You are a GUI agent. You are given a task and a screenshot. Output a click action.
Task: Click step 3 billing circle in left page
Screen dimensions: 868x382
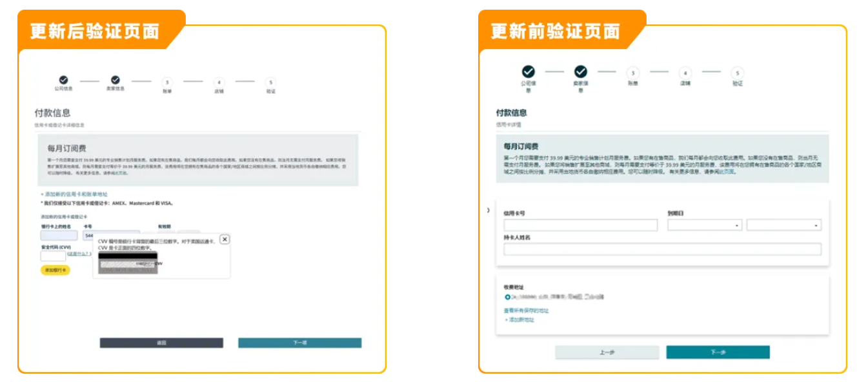(x=167, y=82)
